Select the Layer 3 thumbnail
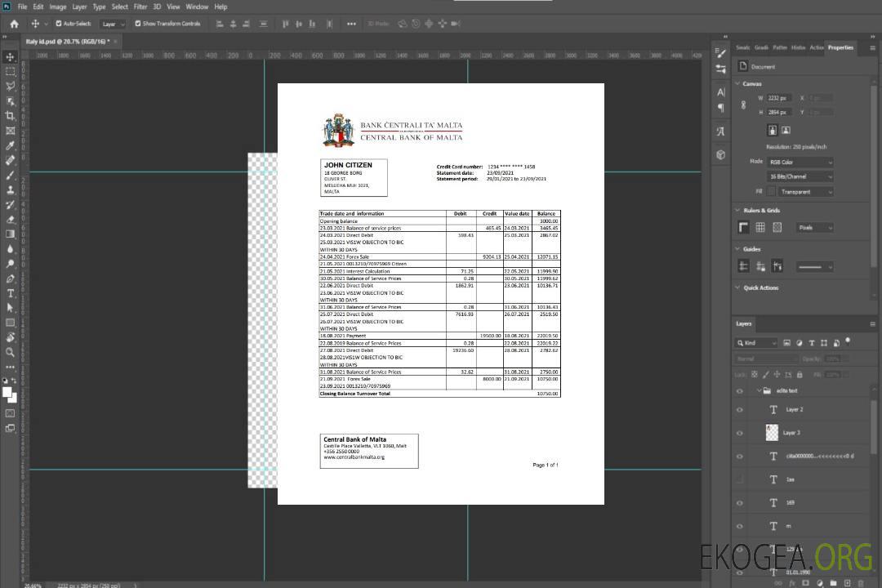 click(x=773, y=432)
